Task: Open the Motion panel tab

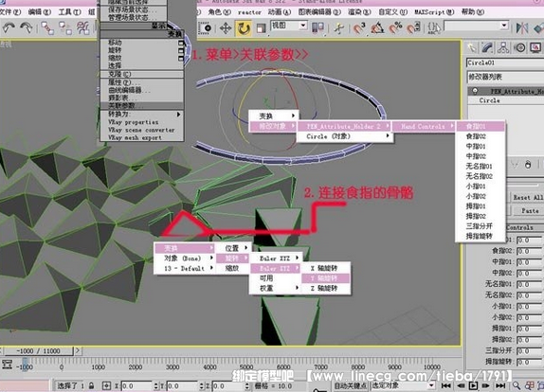Action: [519, 48]
